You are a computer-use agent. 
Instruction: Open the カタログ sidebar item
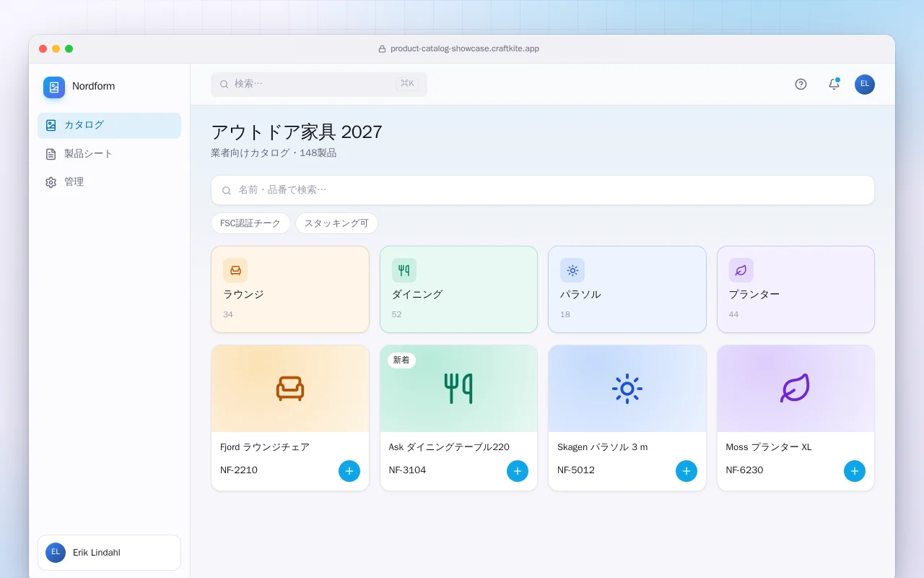pyautogui.click(x=109, y=125)
